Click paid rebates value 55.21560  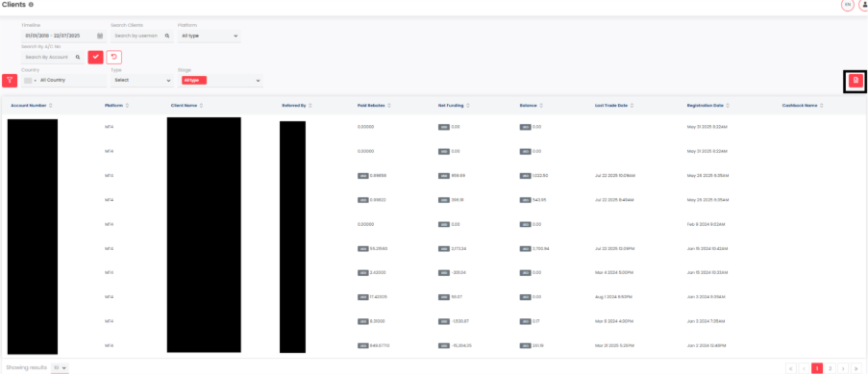(x=379, y=249)
